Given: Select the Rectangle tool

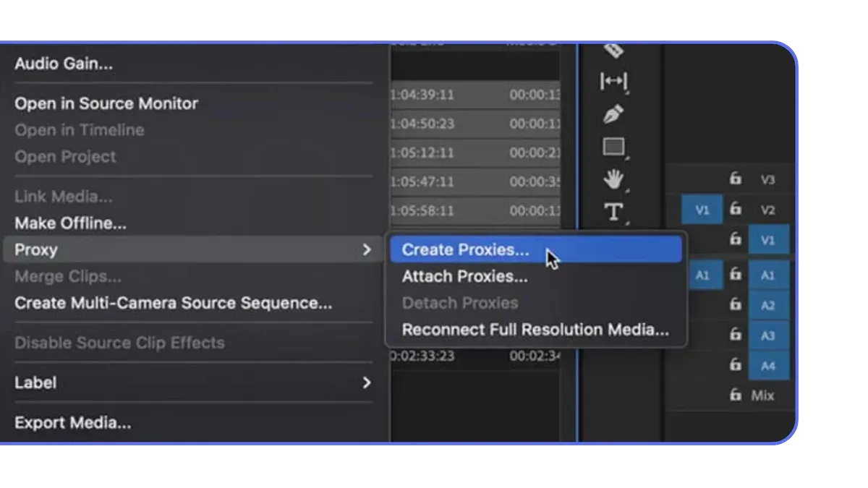Looking at the screenshot, I should 614,147.
